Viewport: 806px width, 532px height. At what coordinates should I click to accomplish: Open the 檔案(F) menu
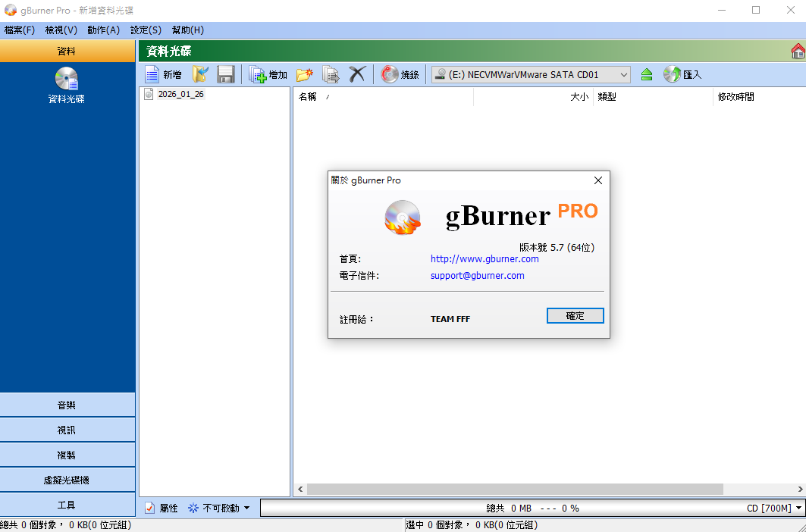[20, 30]
